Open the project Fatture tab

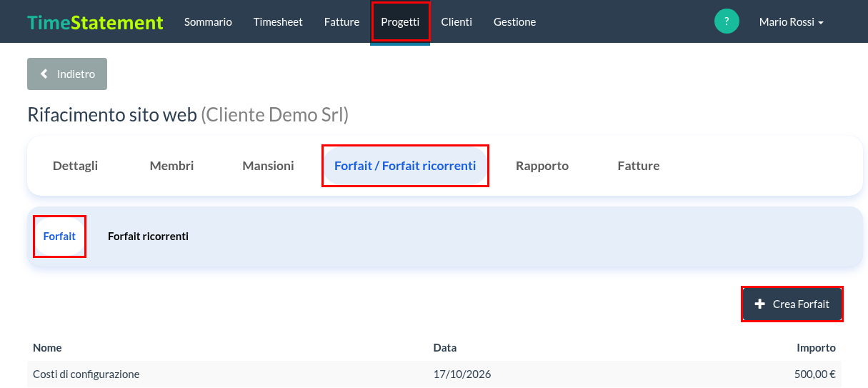pos(639,166)
